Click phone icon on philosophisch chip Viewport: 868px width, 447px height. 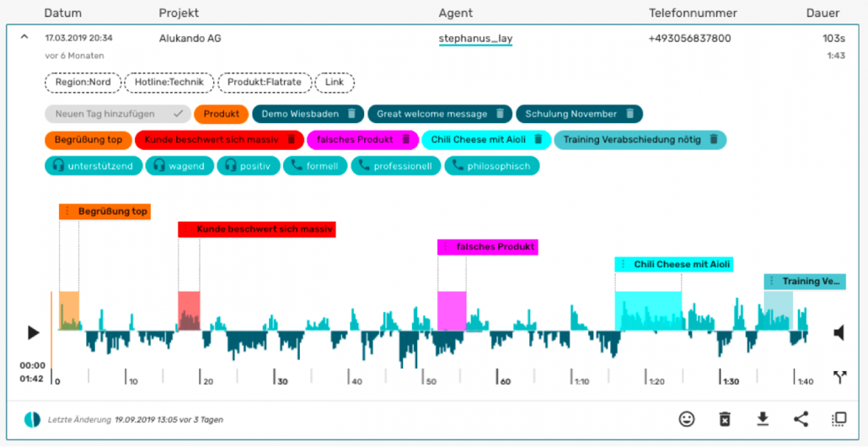(458, 165)
